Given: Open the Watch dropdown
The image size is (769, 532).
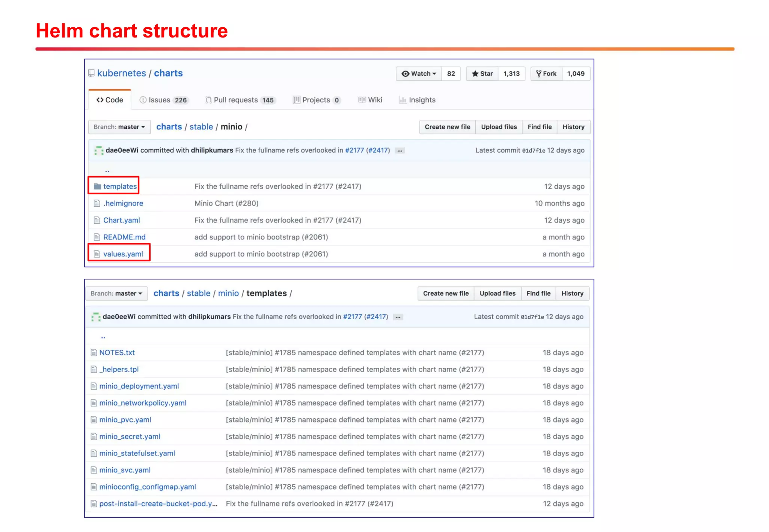Looking at the screenshot, I should [419, 74].
